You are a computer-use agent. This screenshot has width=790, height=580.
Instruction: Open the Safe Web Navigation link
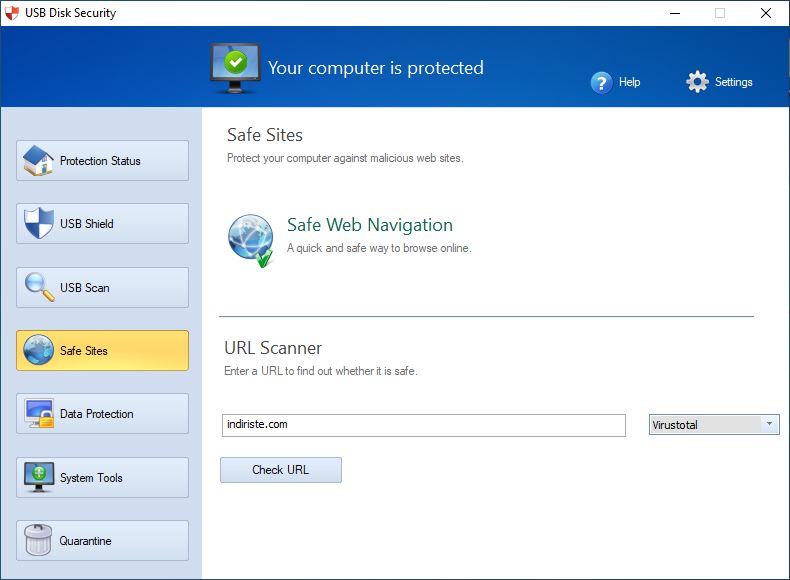(x=369, y=225)
